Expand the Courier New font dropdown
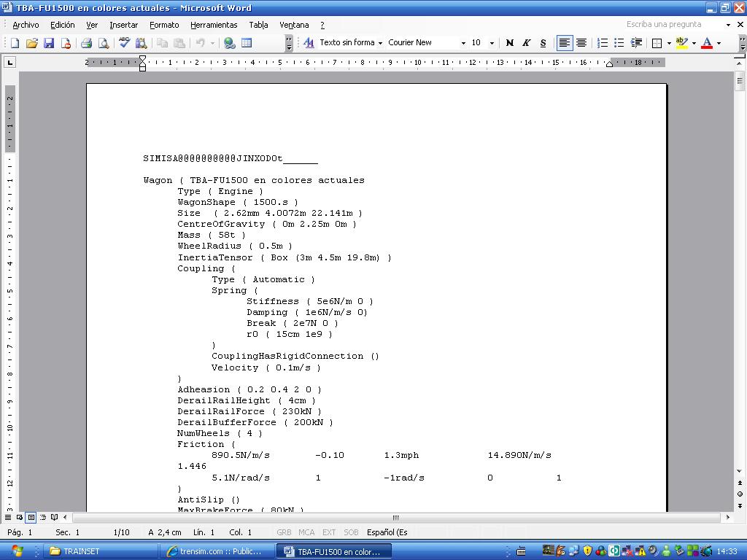Viewport: 747px width, 560px height. point(462,43)
